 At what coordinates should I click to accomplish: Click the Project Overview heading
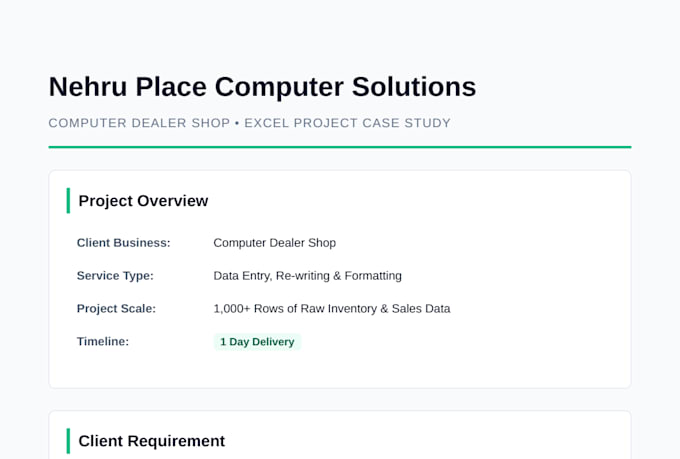click(143, 201)
